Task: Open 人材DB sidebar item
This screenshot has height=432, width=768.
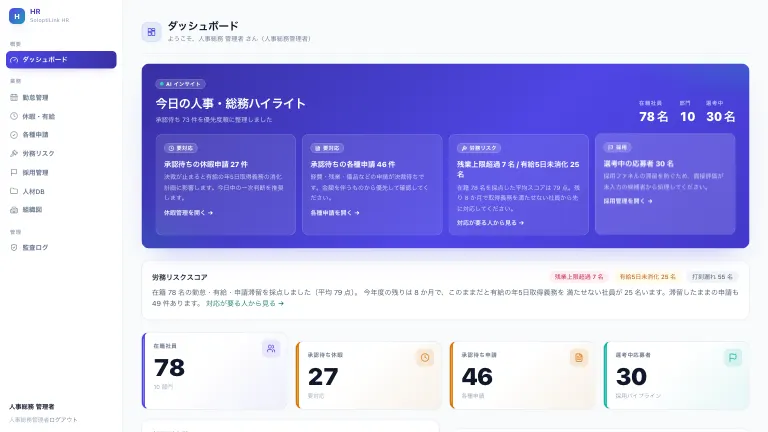Action: click(61, 191)
